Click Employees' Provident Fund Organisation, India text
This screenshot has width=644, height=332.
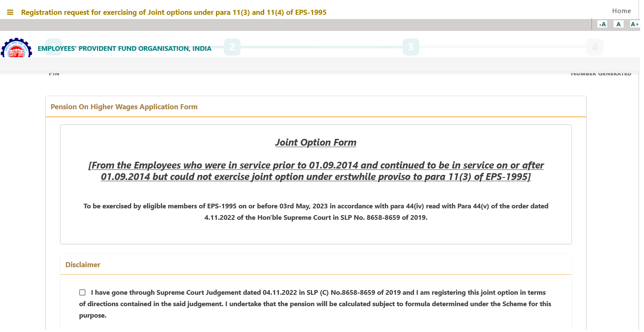[x=124, y=49]
